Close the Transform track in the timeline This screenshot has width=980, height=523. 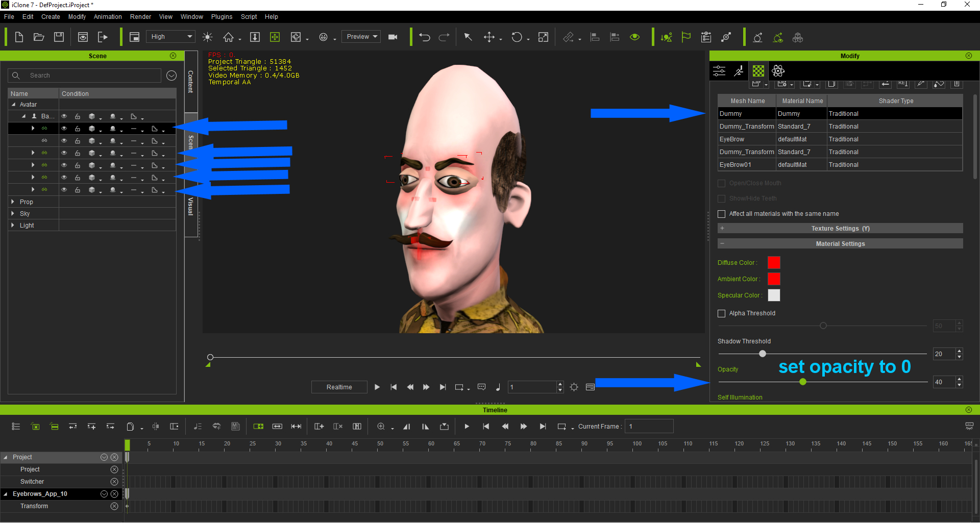[114, 506]
